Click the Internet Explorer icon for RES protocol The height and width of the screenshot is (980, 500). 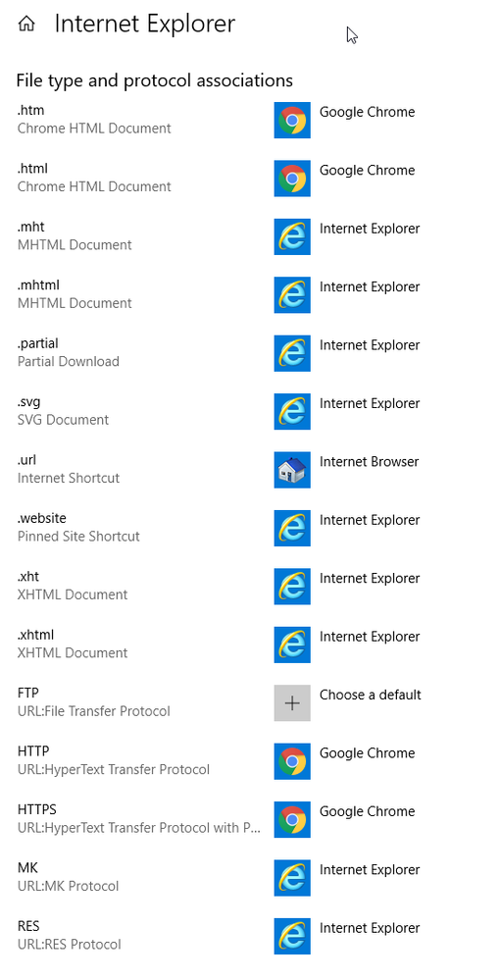click(x=292, y=936)
